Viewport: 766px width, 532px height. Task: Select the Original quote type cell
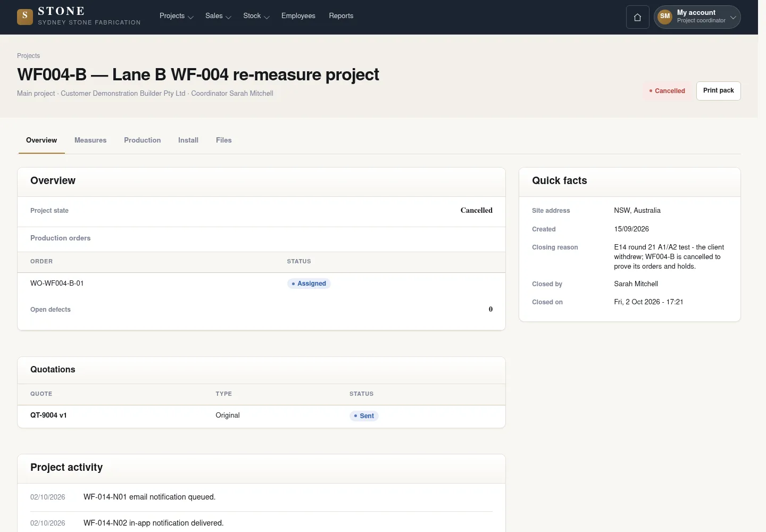(x=228, y=415)
